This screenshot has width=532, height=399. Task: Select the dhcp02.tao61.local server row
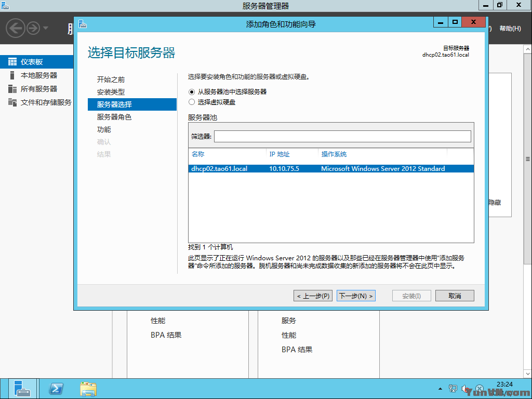pyautogui.click(x=331, y=169)
